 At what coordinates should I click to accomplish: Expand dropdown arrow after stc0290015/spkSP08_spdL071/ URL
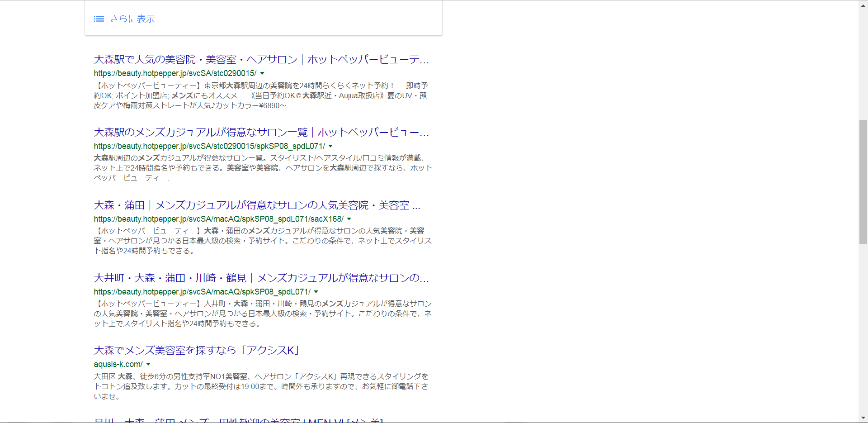click(330, 146)
